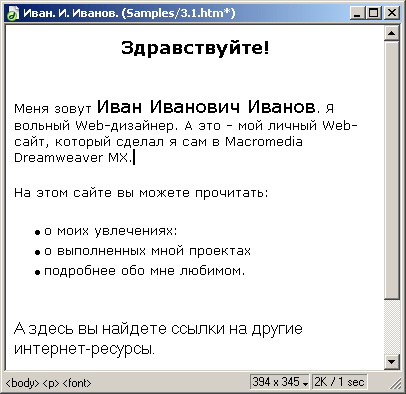Select the <p> tag in tag selector

(51, 383)
